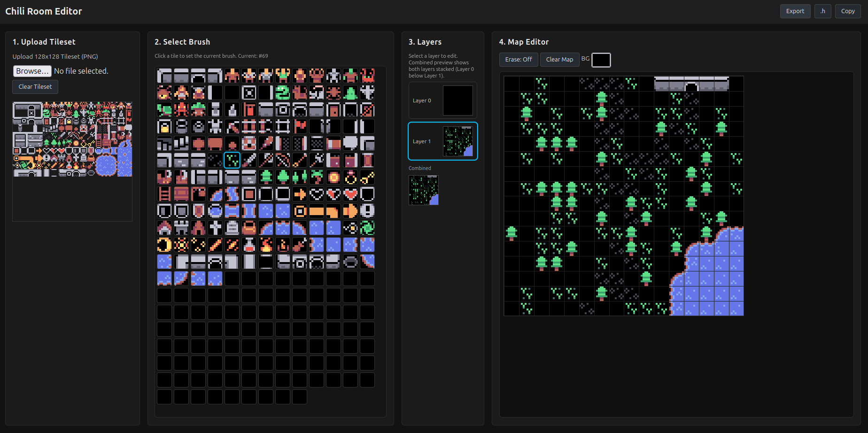Select Layer 1 for editing

tap(443, 141)
